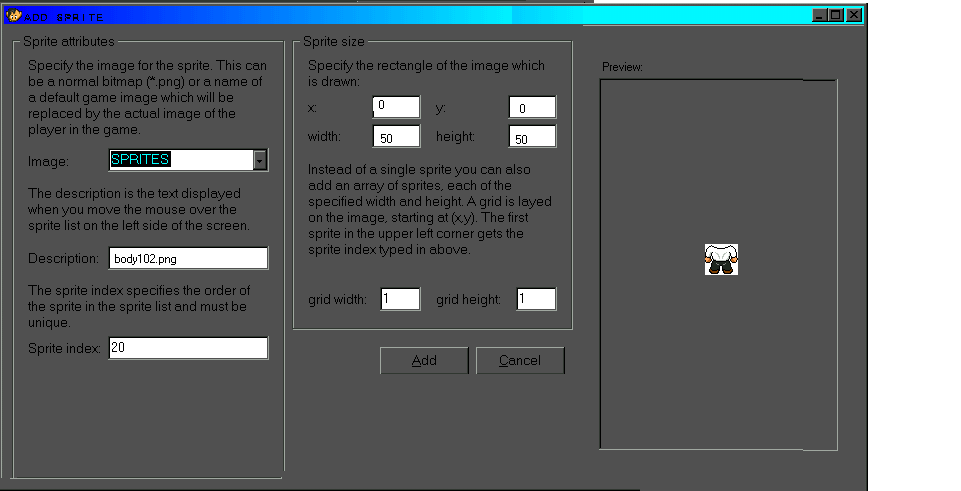This screenshot has width=961, height=491.
Task: Maximize the Add Sprite window
Action: pos(836,15)
